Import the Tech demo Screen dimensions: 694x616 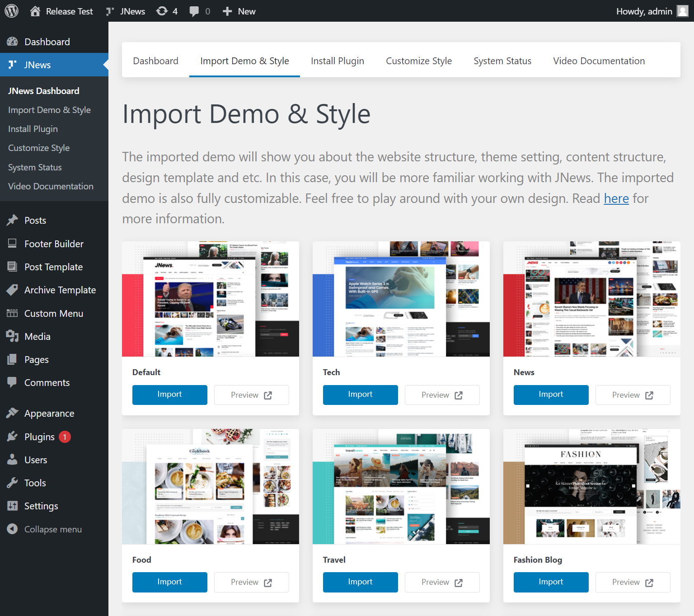(x=360, y=395)
